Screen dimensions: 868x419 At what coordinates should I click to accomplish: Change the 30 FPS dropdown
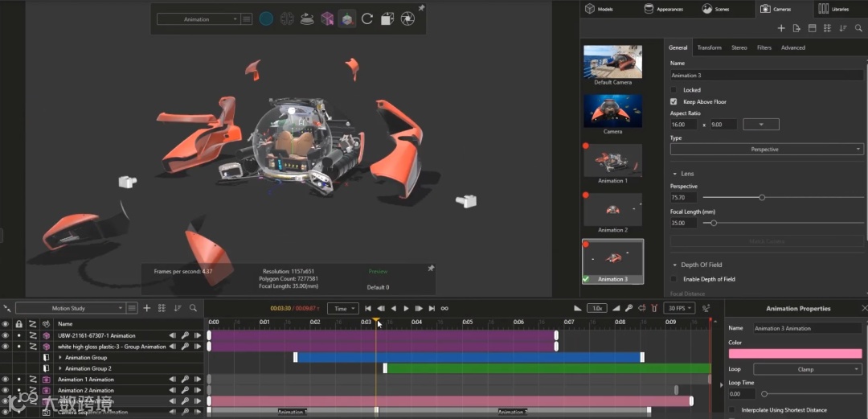679,308
